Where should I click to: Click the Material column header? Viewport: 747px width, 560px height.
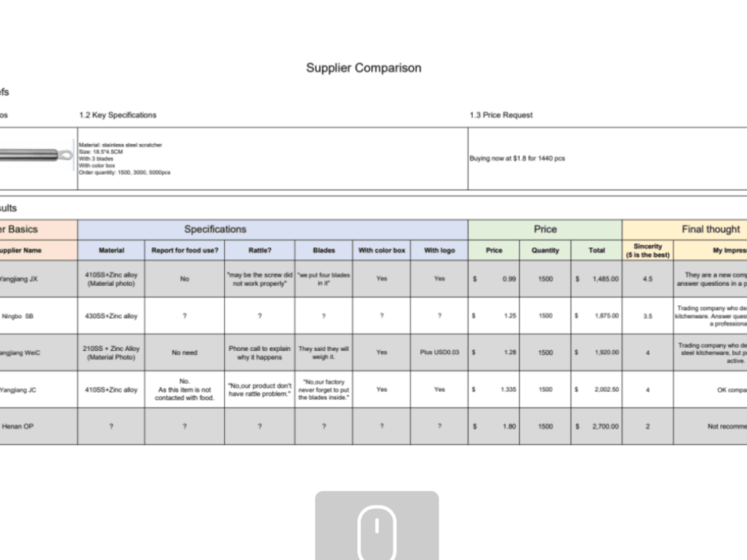[111, 250]
